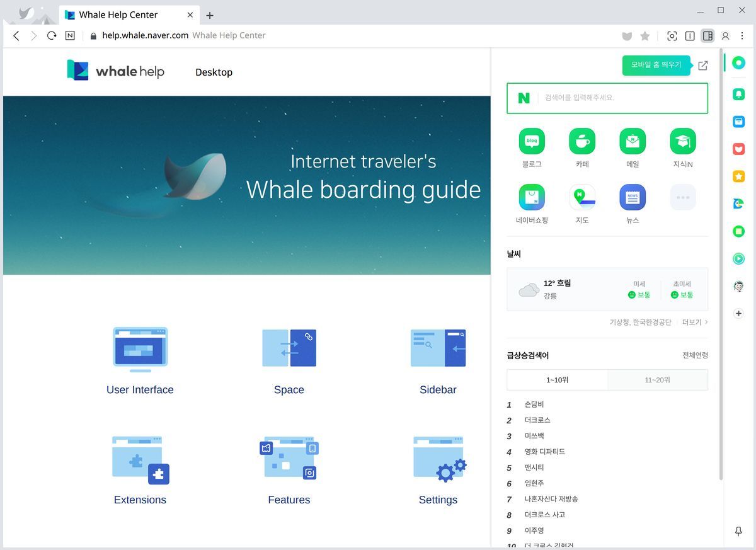Click the address bar URL help.whale.naver.com
Viewport: 756px width, 550px height.
pos(146,36)
